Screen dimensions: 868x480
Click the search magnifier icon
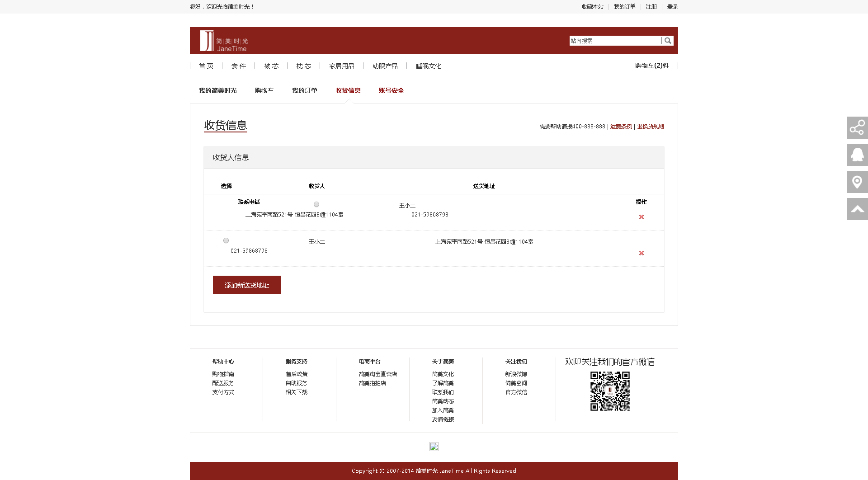668,41
